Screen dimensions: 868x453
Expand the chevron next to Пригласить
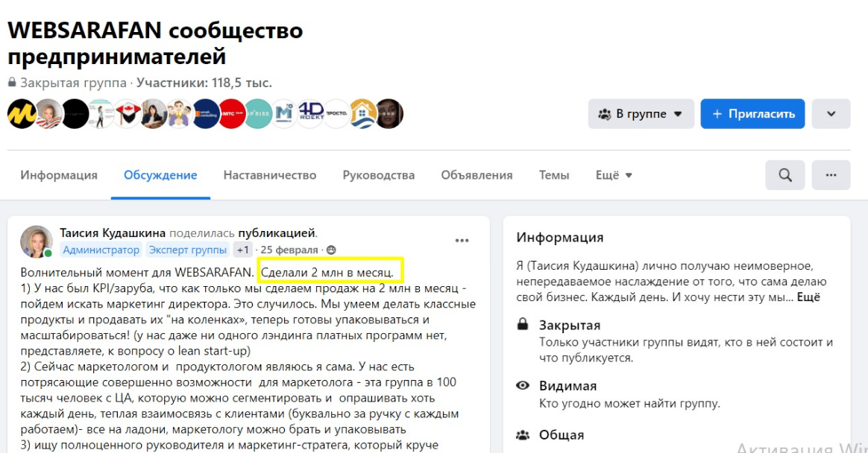(831, 114)
